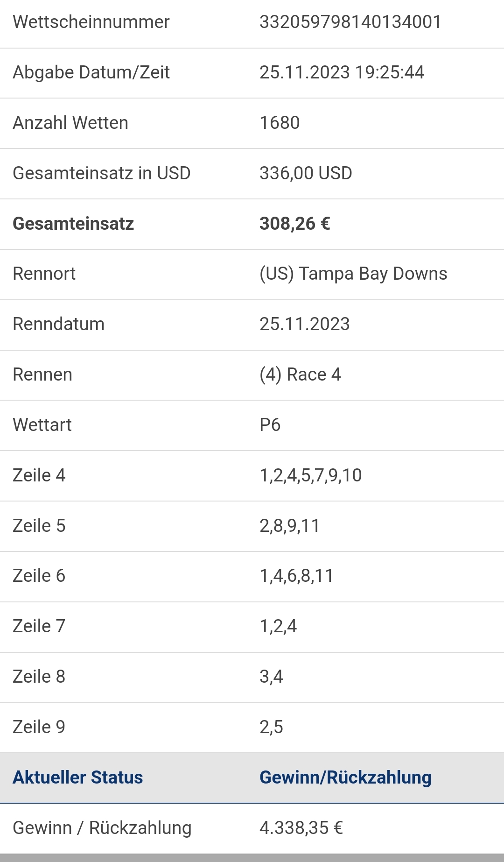Select the bold Gesamteinsatz 308,26 € amount
Viewport: 504px width, 862px height.
click(x=295, y=224)
